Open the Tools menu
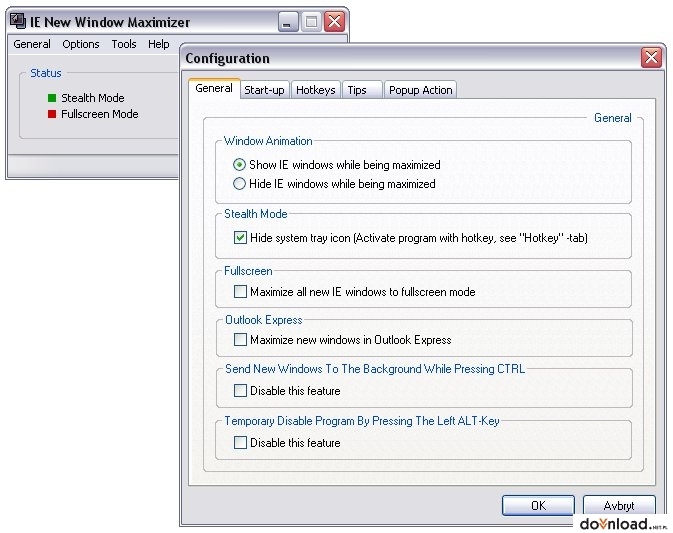The width and height of the screenshot is (673, 533). pyautogui.click(x=124, y=44)
